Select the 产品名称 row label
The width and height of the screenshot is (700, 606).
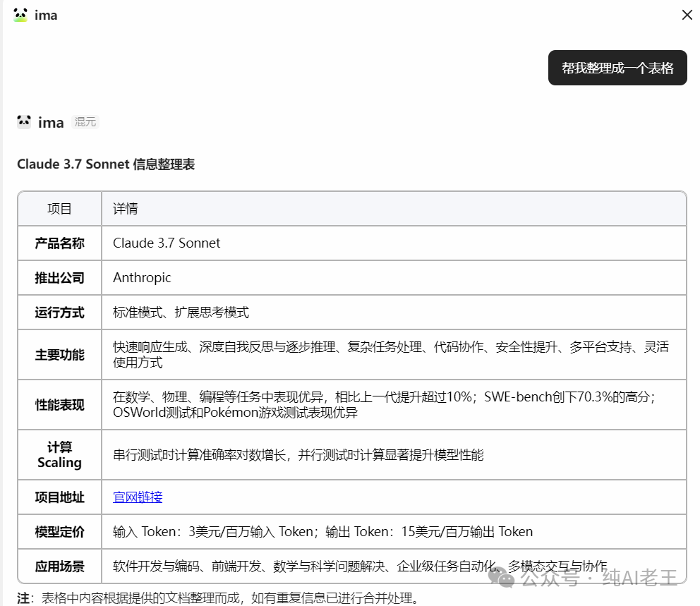click(x=60, y=243)
